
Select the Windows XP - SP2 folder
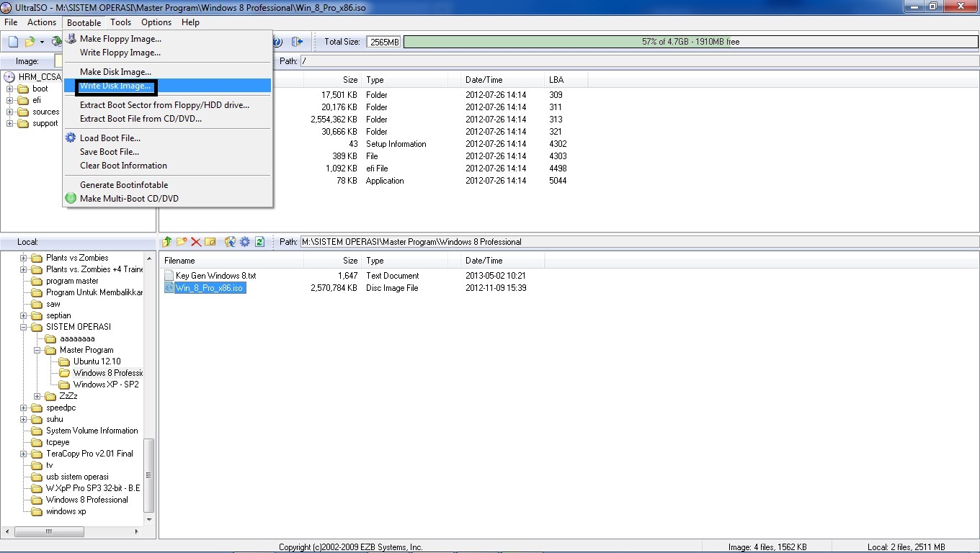106,385
